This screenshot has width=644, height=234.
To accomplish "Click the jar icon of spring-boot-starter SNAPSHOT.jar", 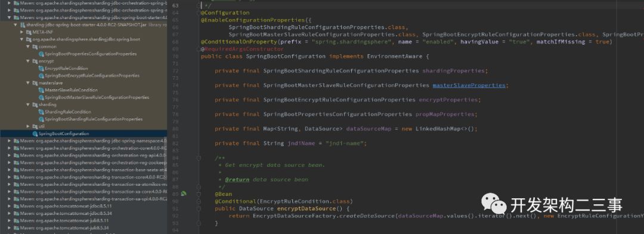I will pyautogui.click(x=23, y=25).
